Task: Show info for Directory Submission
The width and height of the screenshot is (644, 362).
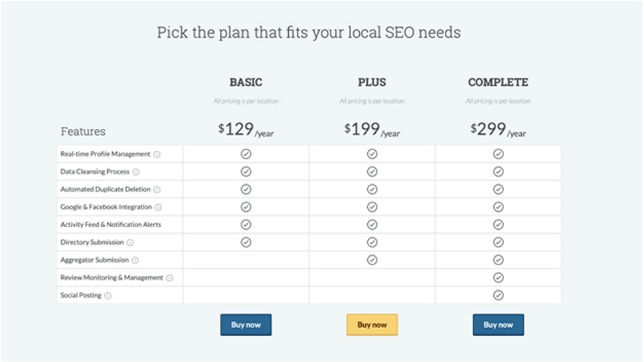Action: (130, 243)
